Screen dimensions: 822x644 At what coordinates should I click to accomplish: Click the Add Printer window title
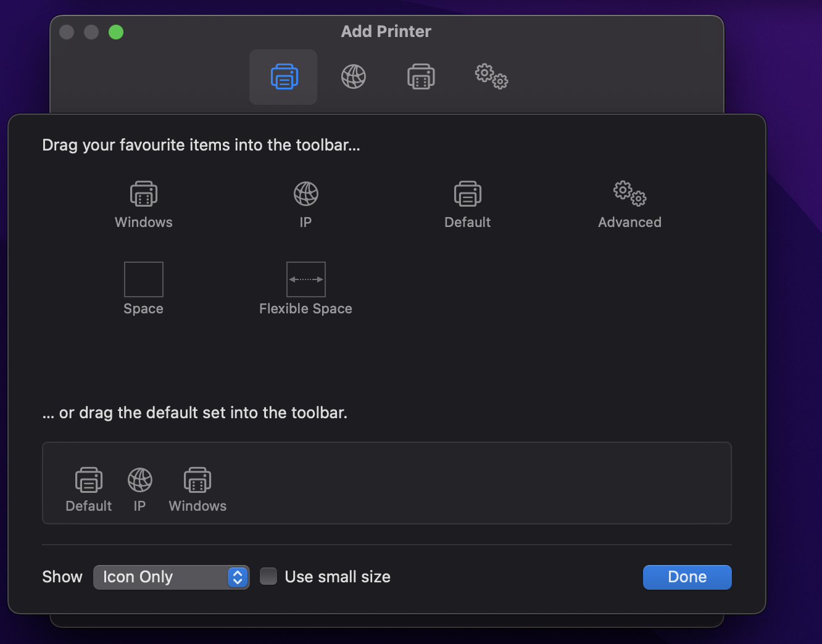pyautogui.click(x=386, y=31)
